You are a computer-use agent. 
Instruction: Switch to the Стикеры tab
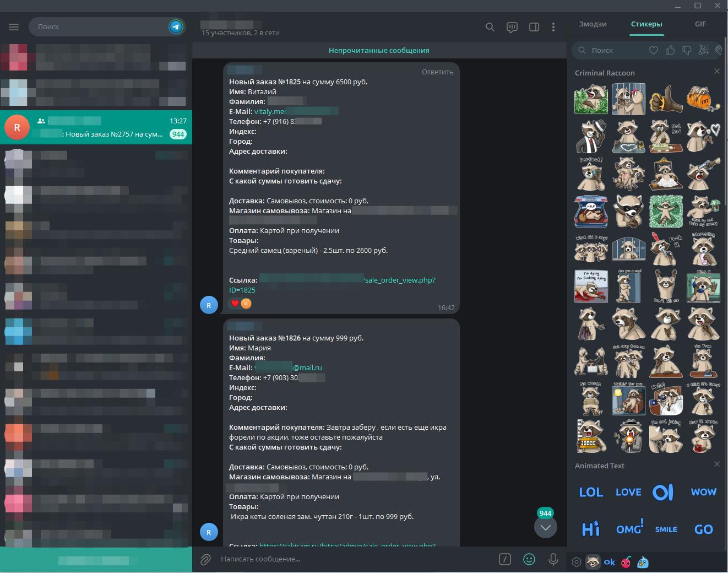click(x=646, y=24)
